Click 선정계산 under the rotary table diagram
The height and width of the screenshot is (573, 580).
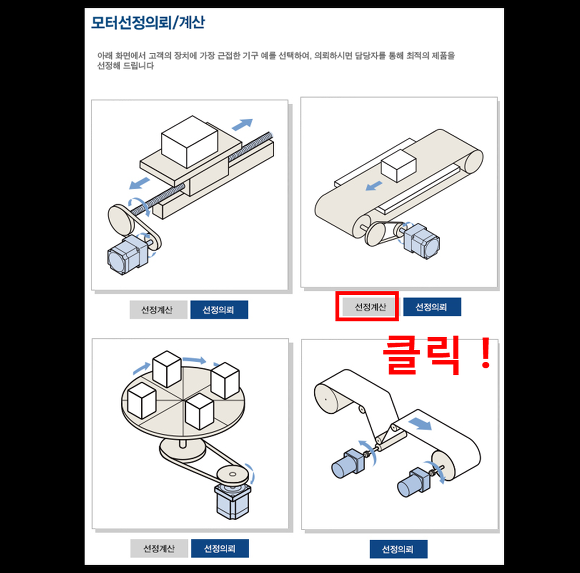[x=159, y=548]
